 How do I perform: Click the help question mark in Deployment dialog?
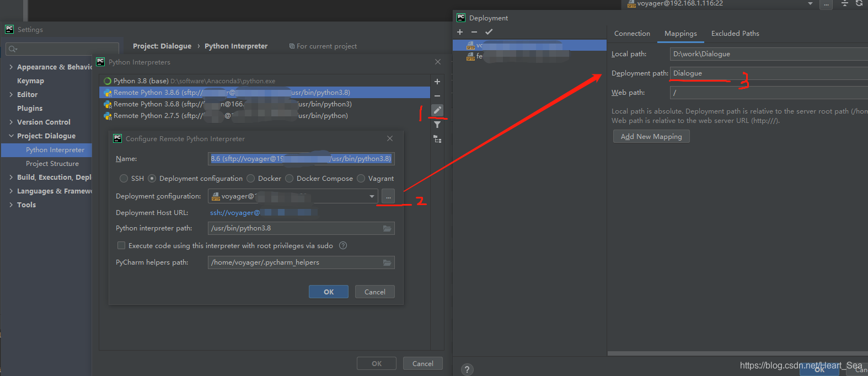point(467,369)
